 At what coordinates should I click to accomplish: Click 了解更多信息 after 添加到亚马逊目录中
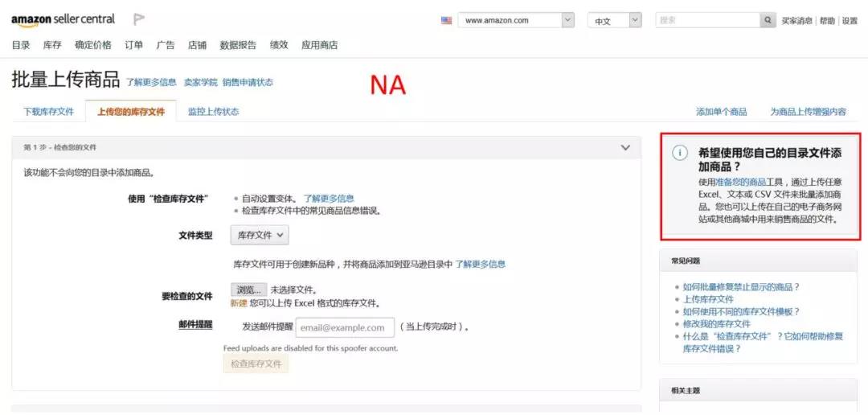point(480,265)
